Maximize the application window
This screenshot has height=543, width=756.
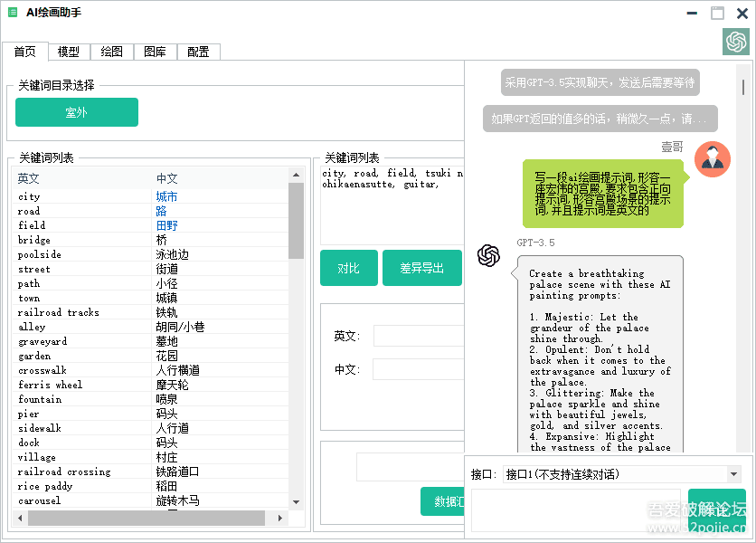click(717, 14)
